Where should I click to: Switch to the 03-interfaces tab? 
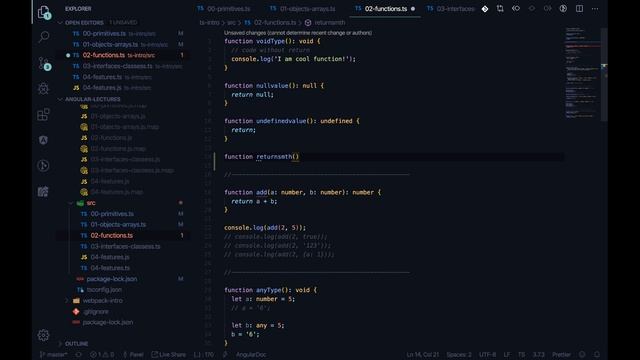point(451,9)
